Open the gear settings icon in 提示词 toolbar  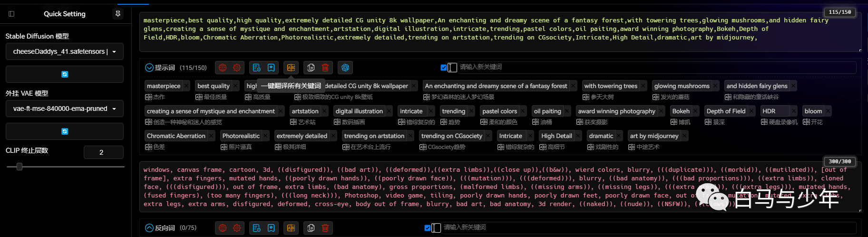237,68
